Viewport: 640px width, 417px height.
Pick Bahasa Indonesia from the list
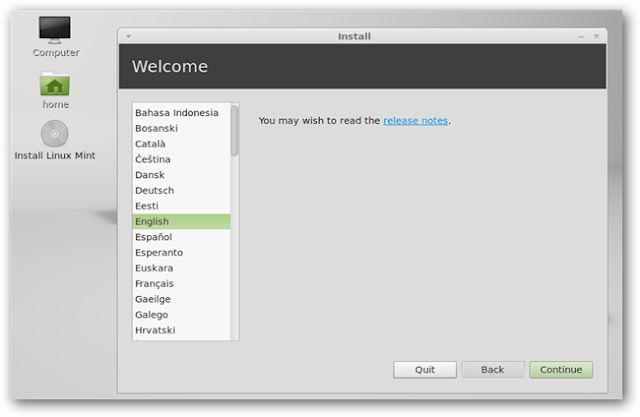[181, 113]
